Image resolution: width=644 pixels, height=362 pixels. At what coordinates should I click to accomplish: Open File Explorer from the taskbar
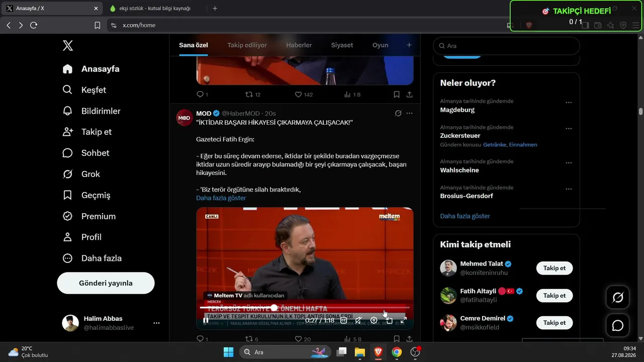click(360, 352)
